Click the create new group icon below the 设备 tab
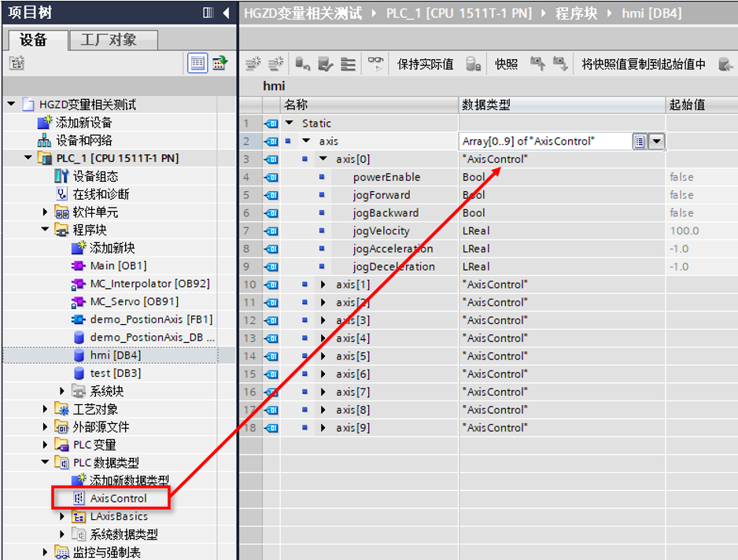This screenshot has width=738, height=560. pyautogui.click(x=16, y=63)
